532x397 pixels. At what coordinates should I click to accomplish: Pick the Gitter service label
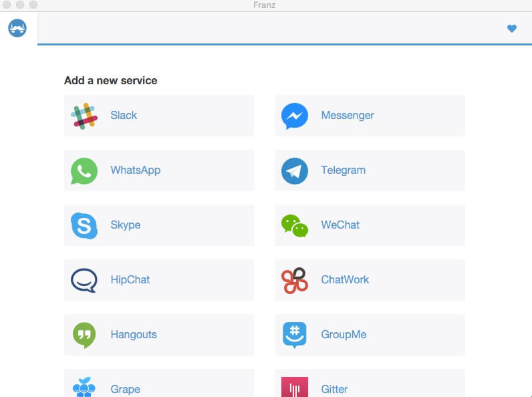pos(334,389)
